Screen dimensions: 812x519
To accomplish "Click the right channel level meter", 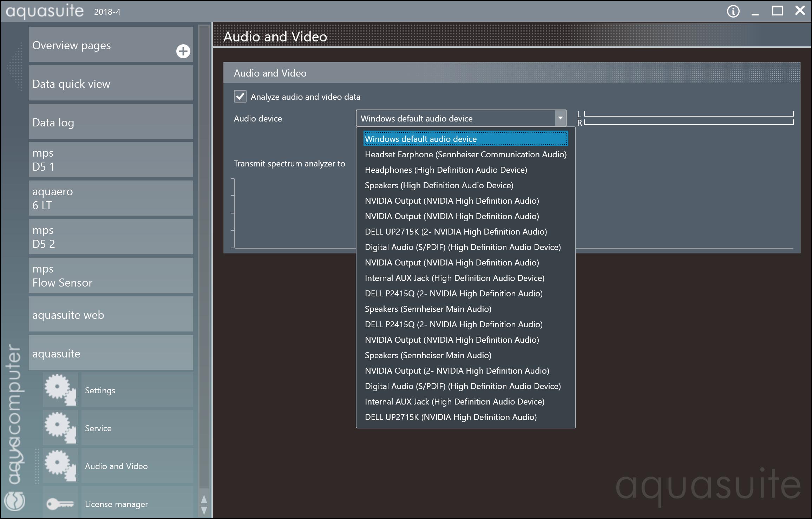I will pos(688,122).
